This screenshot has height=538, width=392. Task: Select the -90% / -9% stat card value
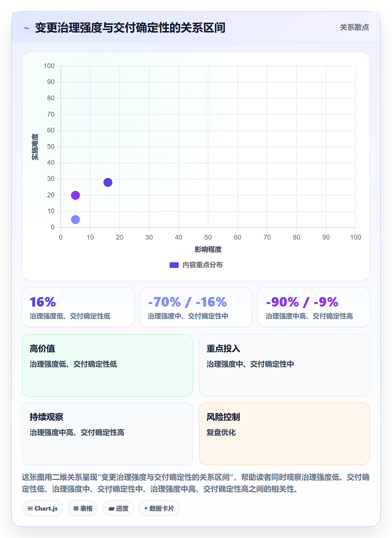click(x=302, y=302)
